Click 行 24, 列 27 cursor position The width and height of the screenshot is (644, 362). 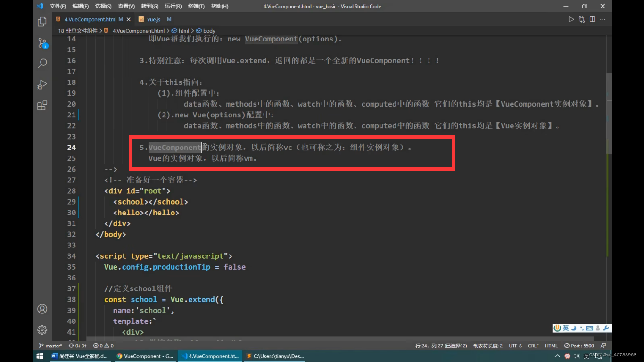coord(441,346)
